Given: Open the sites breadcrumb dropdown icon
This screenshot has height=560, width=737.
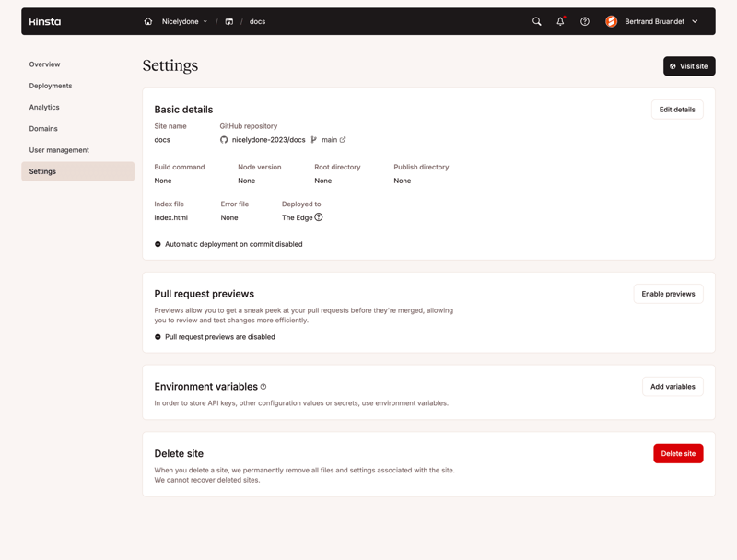Looking at the screenshot, I should (228, 21).
